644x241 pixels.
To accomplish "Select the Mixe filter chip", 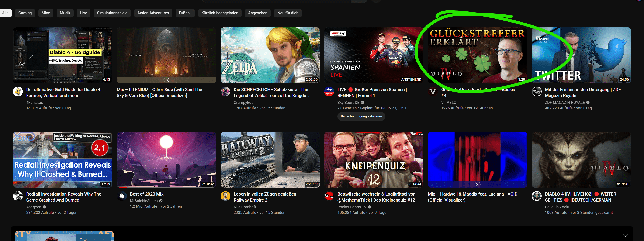I will tap(46, 13).
